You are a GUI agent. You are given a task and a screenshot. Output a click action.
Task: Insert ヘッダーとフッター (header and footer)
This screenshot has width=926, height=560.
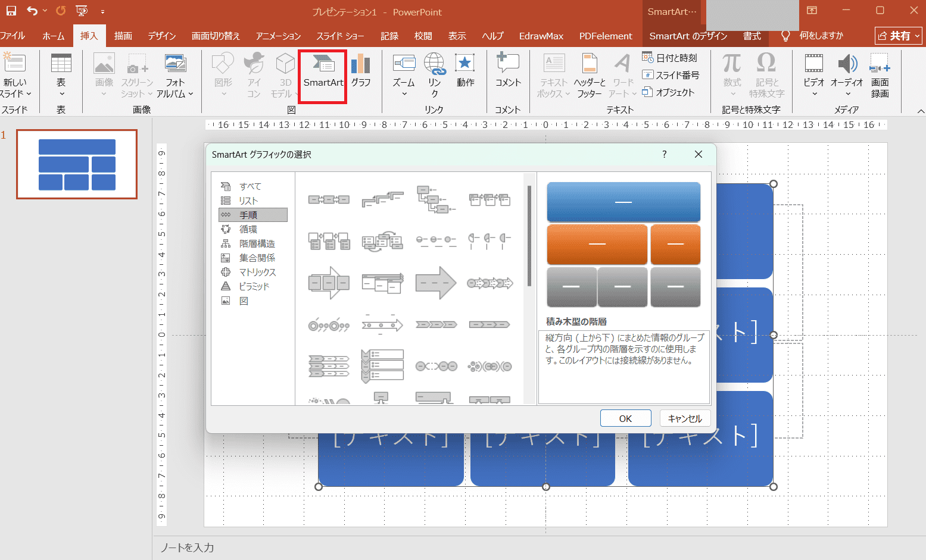click(589, 76)
